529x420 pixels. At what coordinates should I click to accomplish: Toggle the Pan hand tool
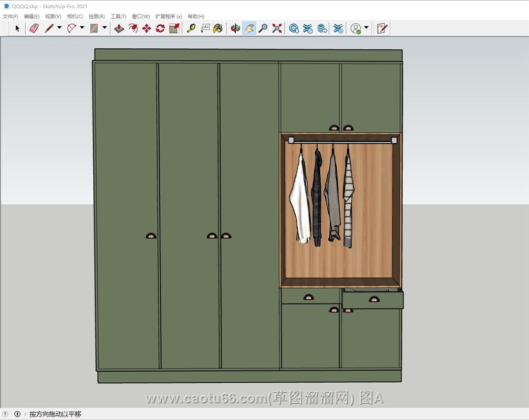point(249,28)
